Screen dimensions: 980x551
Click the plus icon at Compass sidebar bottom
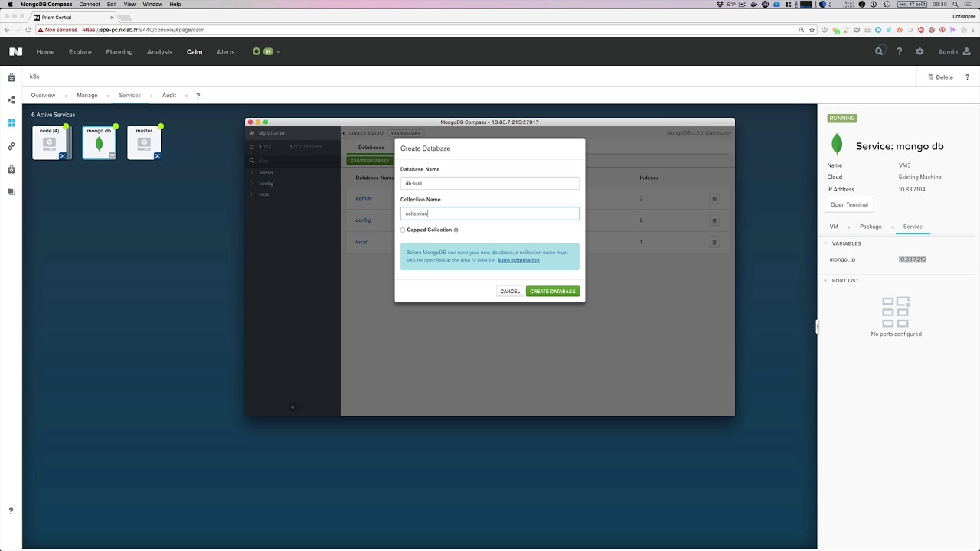292,407
